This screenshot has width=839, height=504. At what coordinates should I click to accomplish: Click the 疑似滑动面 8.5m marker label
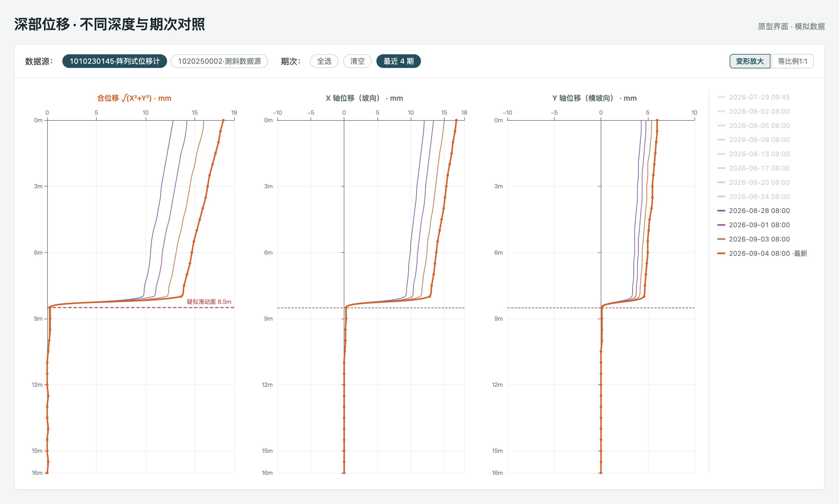coord(209,301)
